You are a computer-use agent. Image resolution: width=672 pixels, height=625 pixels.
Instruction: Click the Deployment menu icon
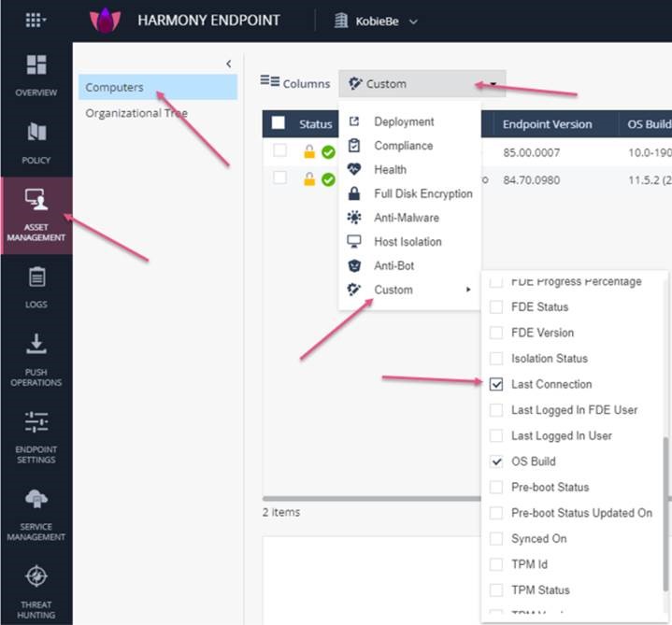pos(354,121)
